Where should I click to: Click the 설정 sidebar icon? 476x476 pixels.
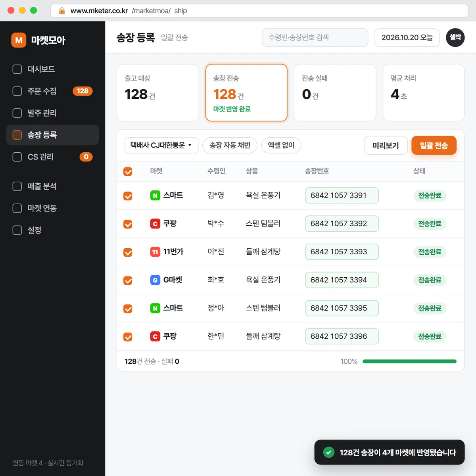click(17, 230)
